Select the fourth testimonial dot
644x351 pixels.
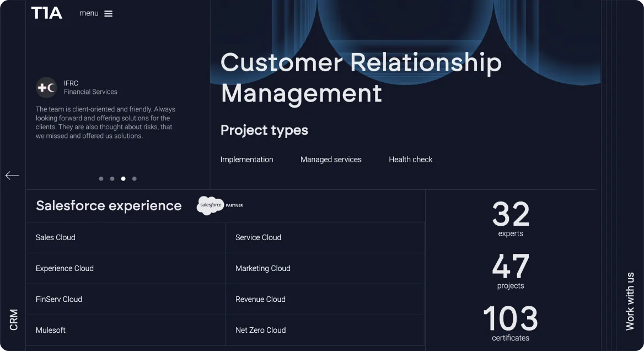click(x=135, y=179)
